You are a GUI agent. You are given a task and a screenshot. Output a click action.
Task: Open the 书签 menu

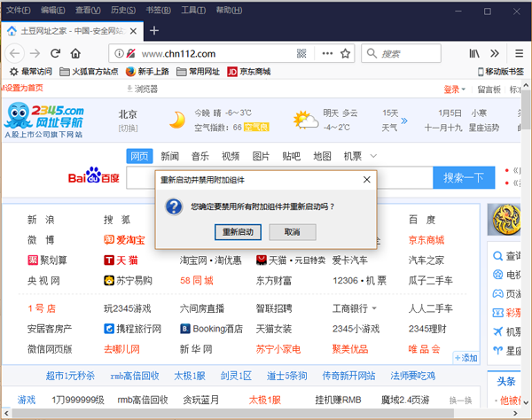tap(158, 10)
